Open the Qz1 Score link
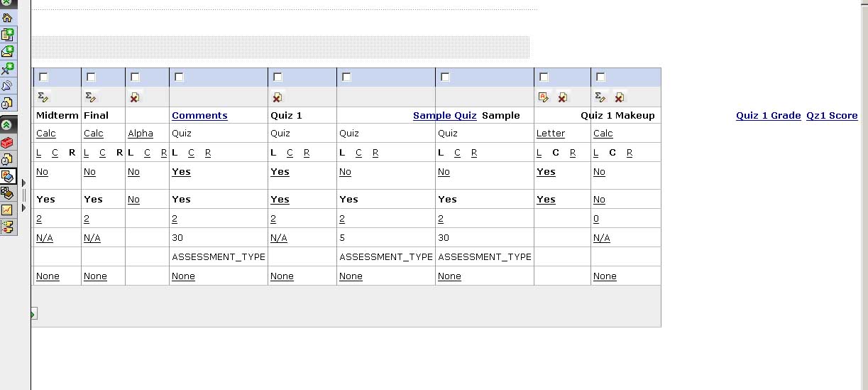This screenshot has height=390, width=868. (x=832, y=115)
